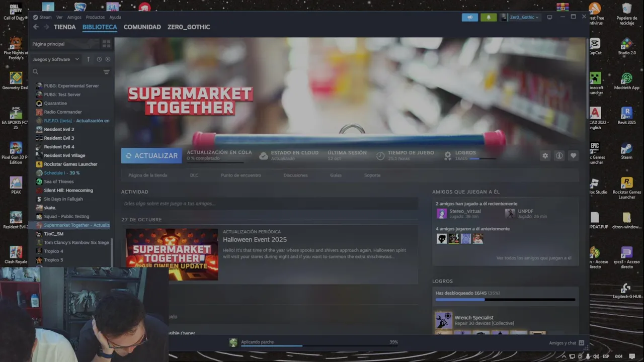Open the DLC link
The width and height of the screenshot is (644, 362).
pyautogui.click(x=194, y=175)
